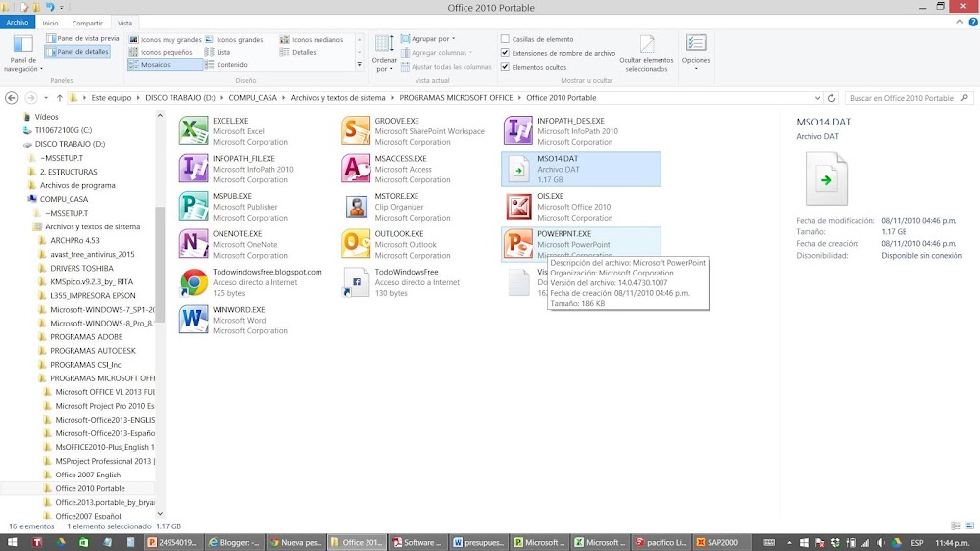The height and width of the screenshot is (551, 980).
Task: Open the Ordenar por dropdown
Action: [384, 54]
